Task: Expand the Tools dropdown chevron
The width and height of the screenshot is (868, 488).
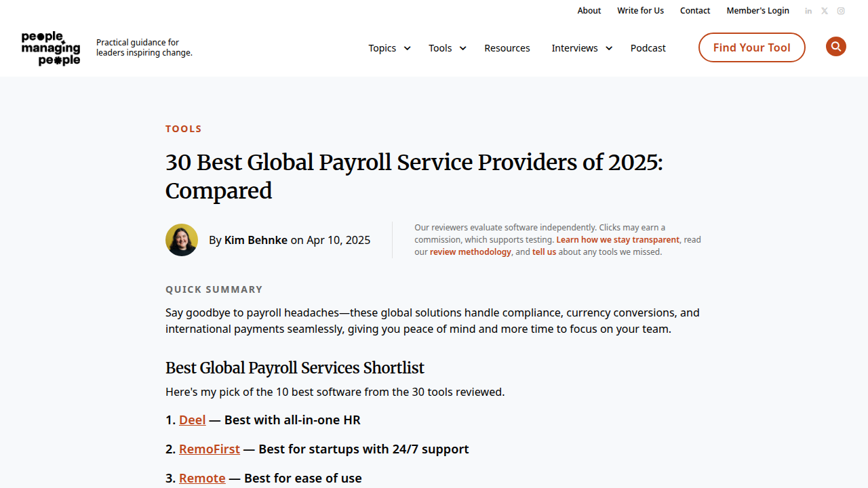Action: 462,48
